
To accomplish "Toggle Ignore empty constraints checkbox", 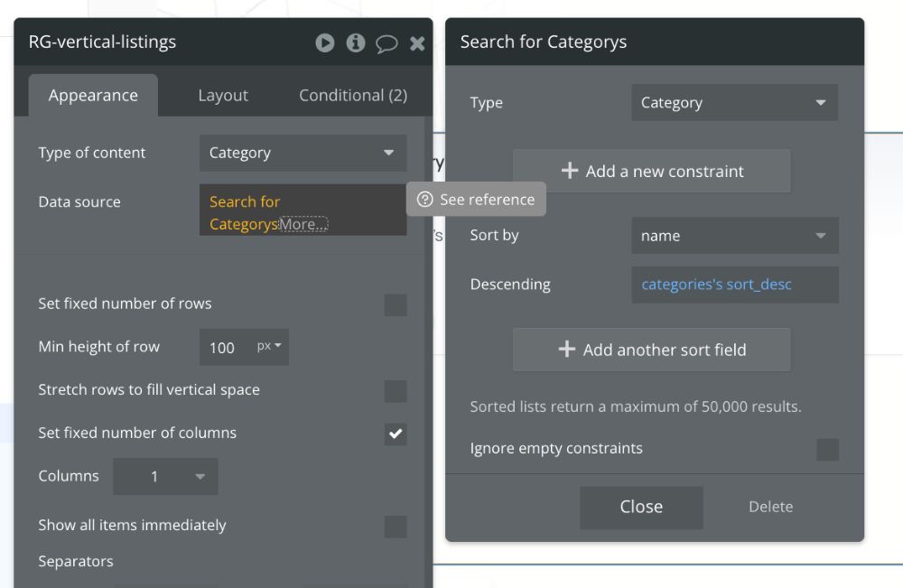I will tap(827, 450).
